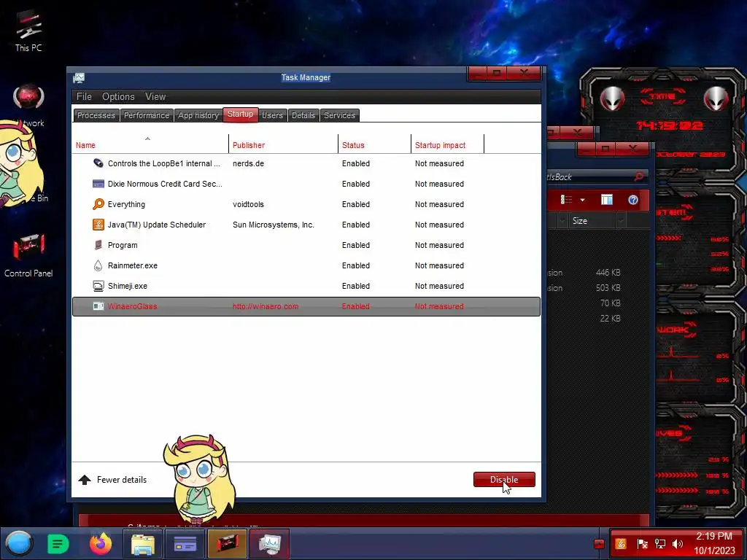Switch to the Processes tab

(96, 115)
